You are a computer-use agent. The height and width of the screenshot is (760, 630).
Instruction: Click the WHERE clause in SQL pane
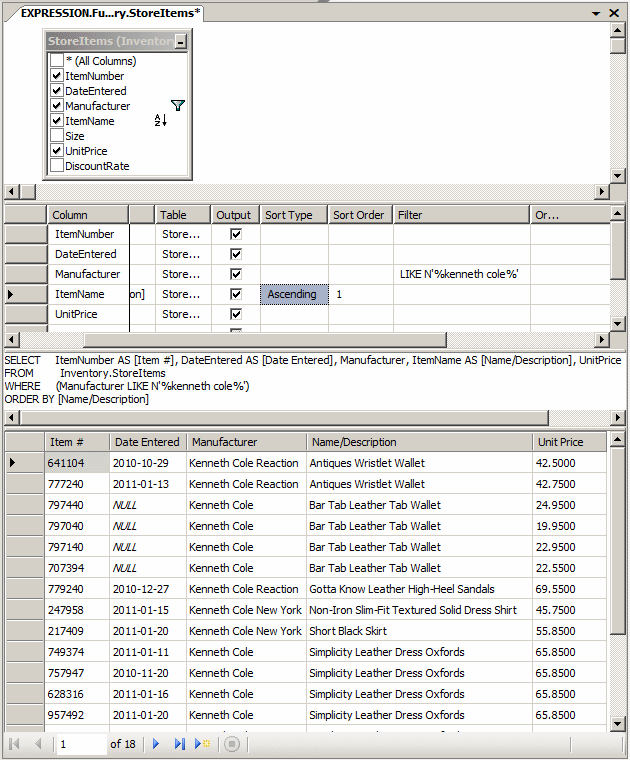(x=127, y=386)
